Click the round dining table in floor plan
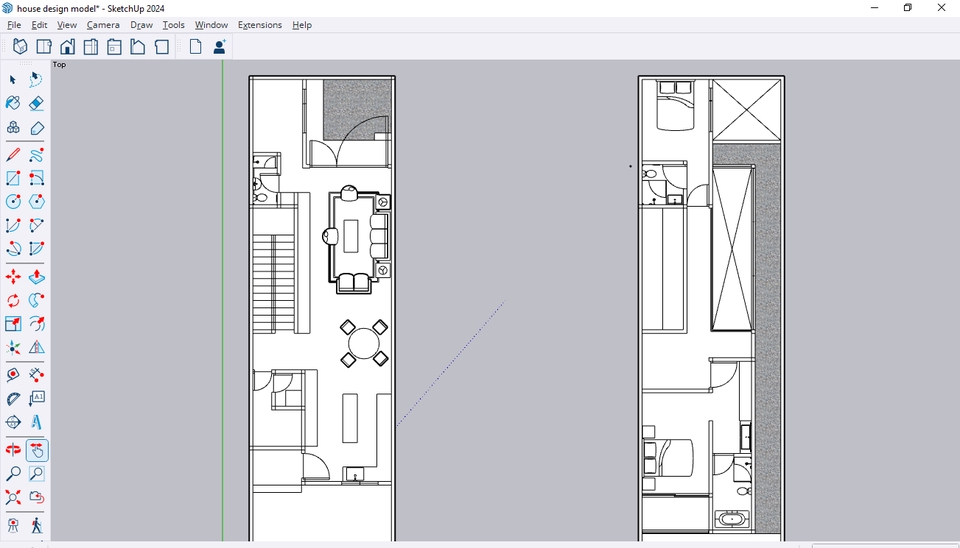 (x=364, y=343)
